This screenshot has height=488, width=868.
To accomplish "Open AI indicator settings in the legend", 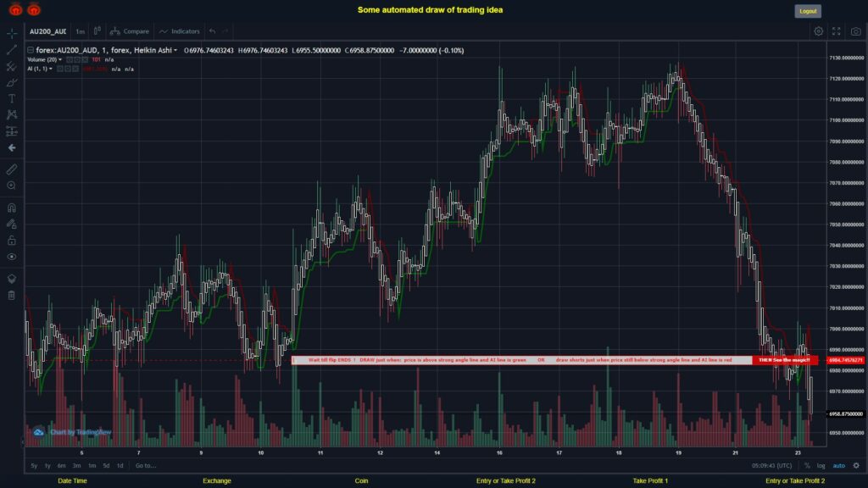I will pyautogui.click(x=68, y=69).
